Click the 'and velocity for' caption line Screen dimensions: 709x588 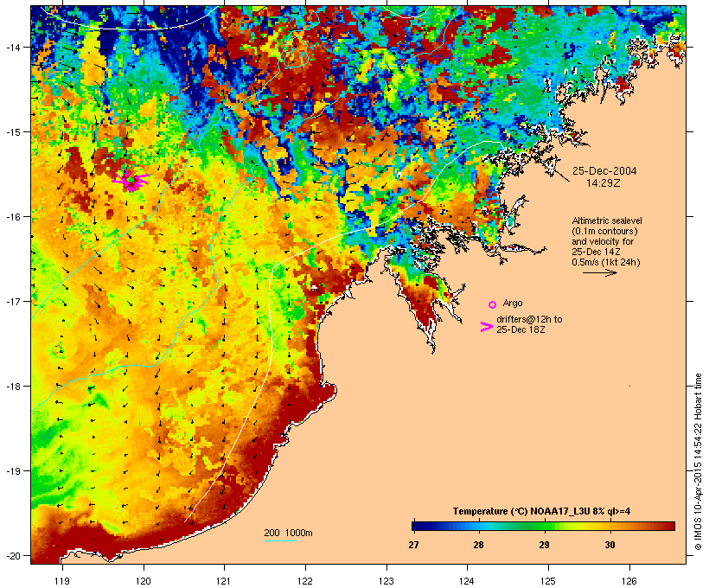[x=603, y=241]
